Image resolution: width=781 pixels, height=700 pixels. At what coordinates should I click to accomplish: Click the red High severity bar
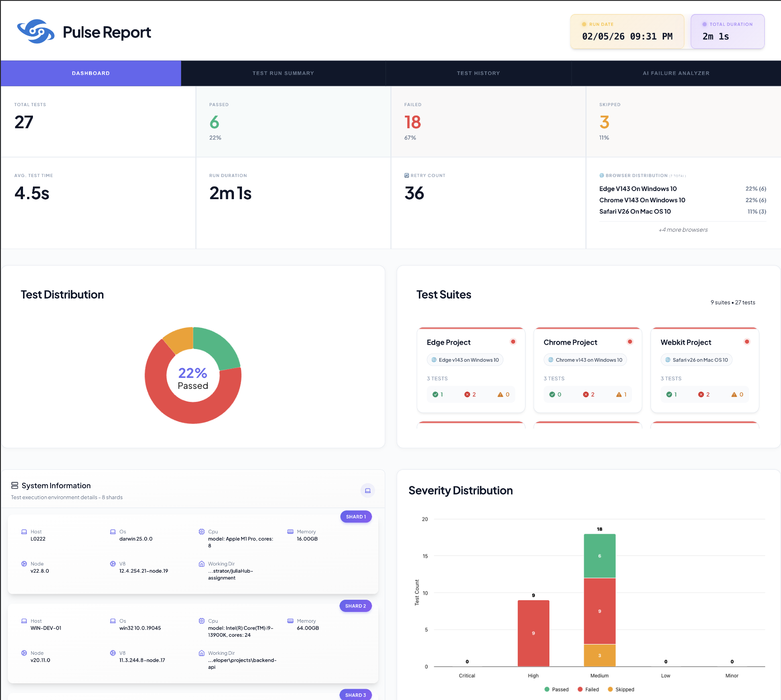[x=533, y=633]
